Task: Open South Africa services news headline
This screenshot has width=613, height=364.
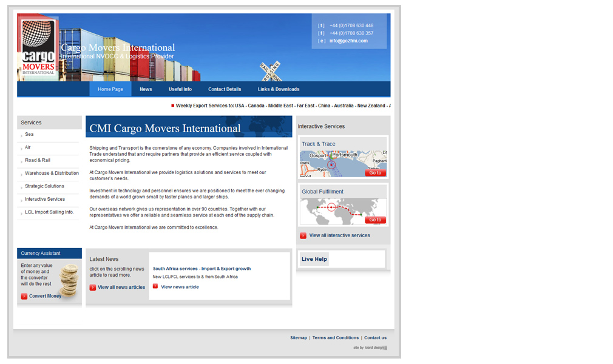Action: [202, 269]
